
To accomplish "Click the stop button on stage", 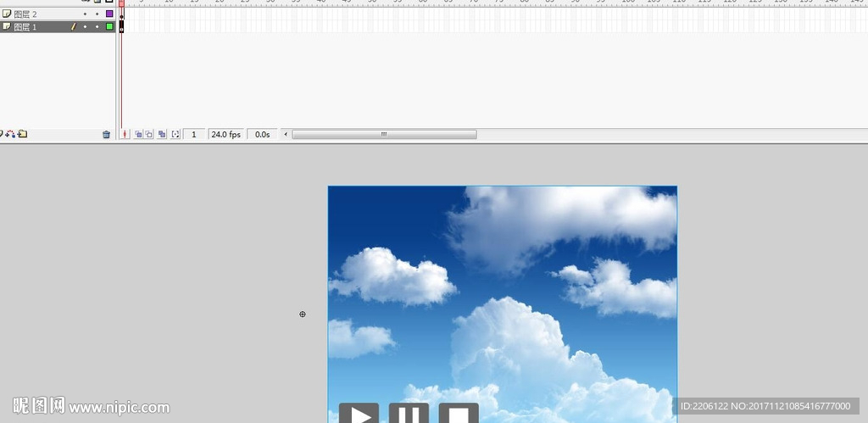I will click(459, 413).
